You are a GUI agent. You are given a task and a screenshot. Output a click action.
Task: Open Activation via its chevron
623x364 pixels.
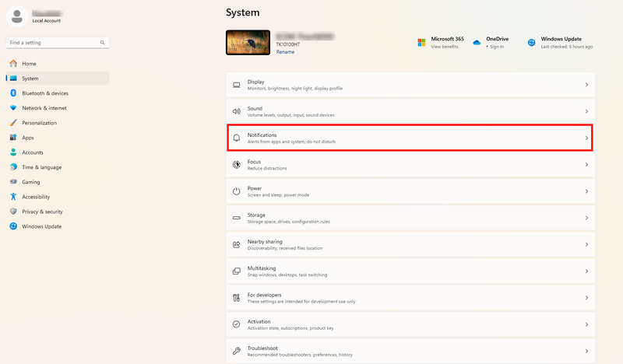[x=586, y=324]
